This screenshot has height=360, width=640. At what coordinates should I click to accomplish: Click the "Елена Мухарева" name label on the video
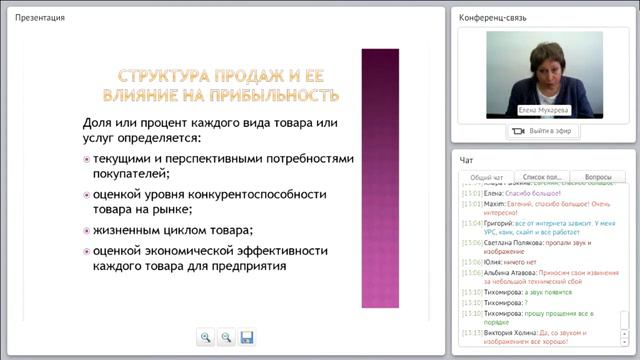543,110
